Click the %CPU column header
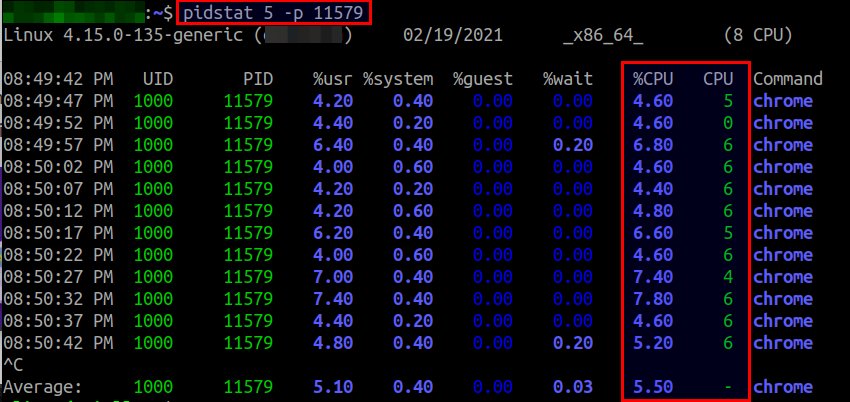850x402 pixels. tap(653, 79)
